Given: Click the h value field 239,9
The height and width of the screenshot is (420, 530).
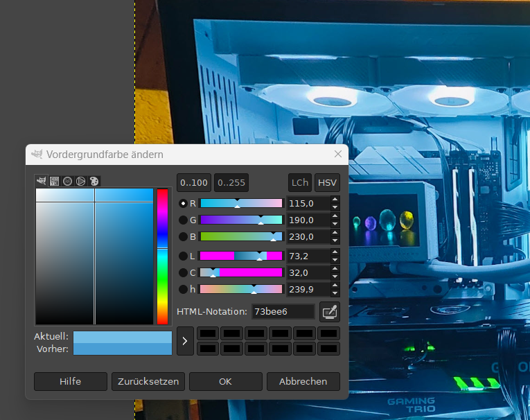Looking at the screenshot, I should [308, 290].
